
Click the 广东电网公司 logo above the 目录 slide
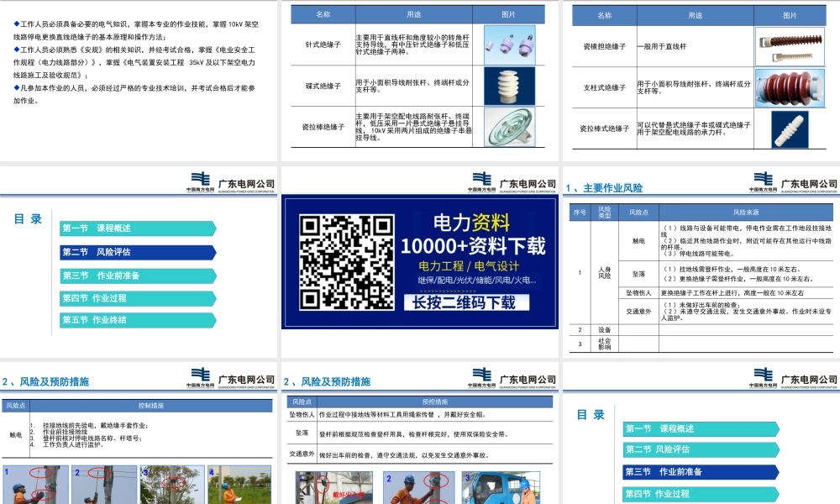tap(245, 181)
